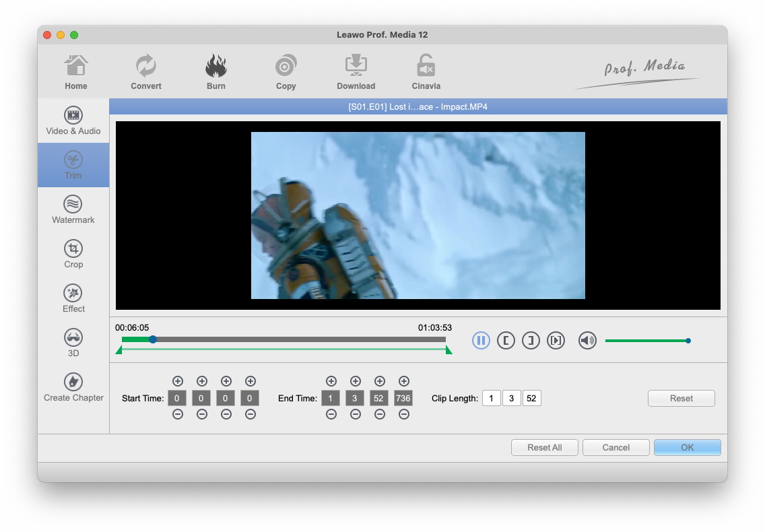Select the 3D settings tab
The width and height of the screenshot is (765, 532).
(x=73, y=343)
